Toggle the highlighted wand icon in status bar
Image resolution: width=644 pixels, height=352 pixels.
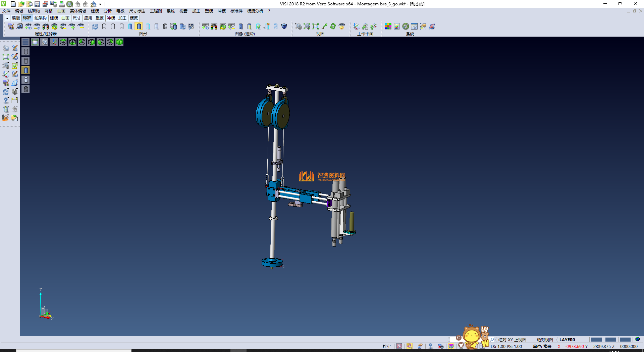tap(409, 346)
